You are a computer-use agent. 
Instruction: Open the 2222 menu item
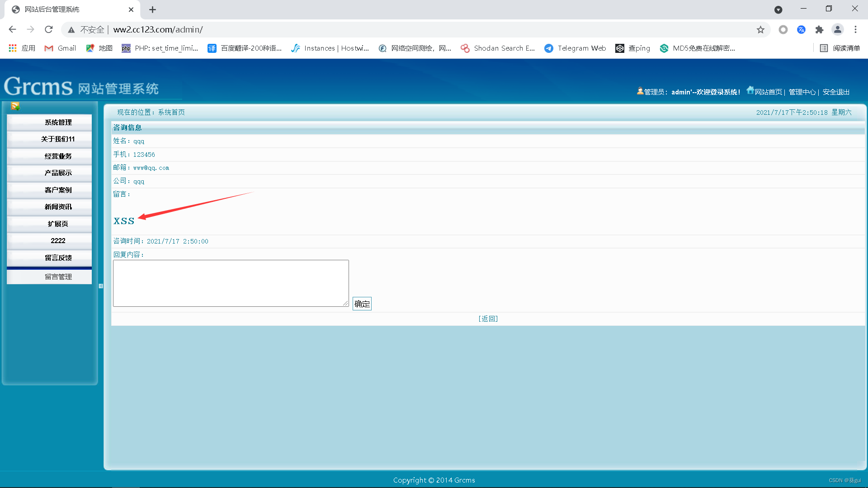[x=49, y=241]
